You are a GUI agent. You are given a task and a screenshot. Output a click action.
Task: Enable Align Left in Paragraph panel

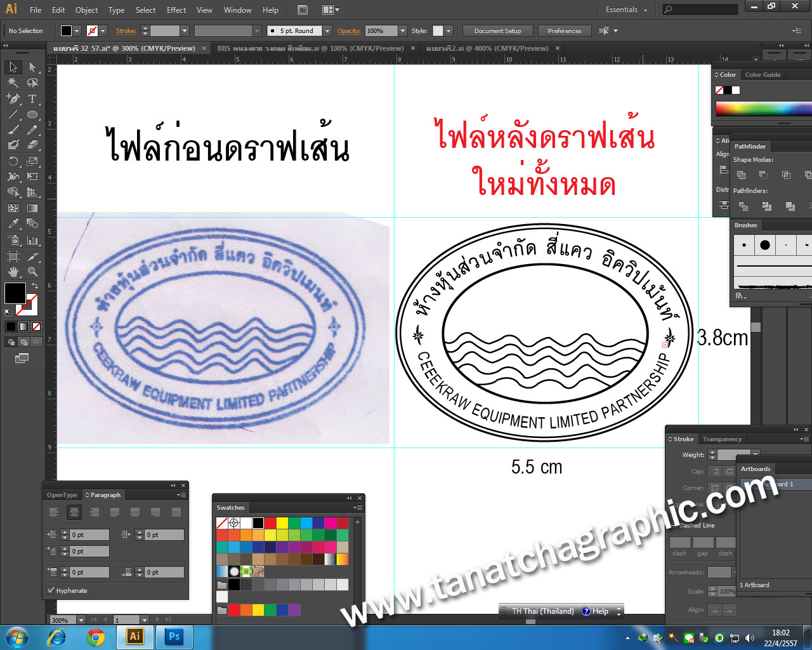[54, 512]
